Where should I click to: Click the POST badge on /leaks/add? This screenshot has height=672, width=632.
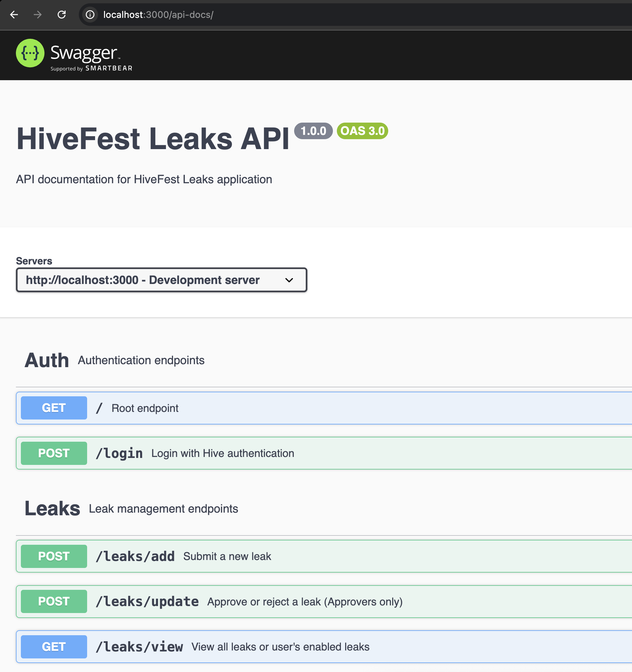(53, 556)
